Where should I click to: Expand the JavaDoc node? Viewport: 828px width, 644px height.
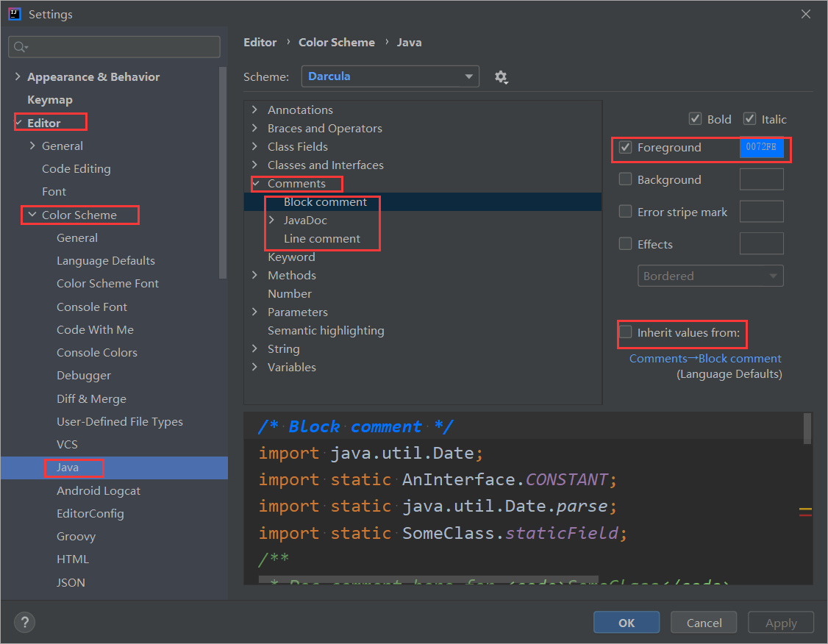tap(272, 220)
